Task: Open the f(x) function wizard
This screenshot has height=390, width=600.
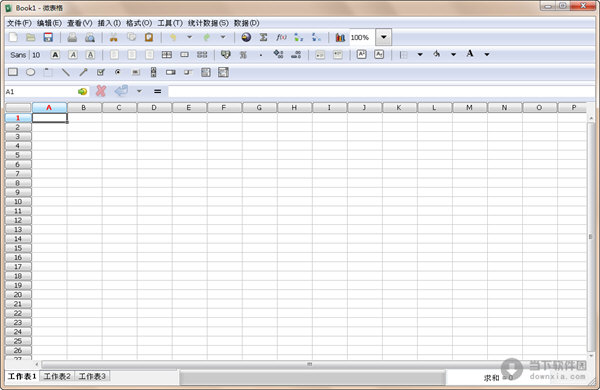Action: click(281, 37)
